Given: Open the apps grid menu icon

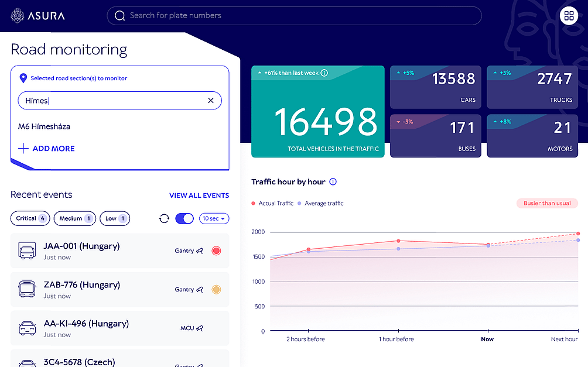Looking at the screenshot, I should (x=569, y=16).
